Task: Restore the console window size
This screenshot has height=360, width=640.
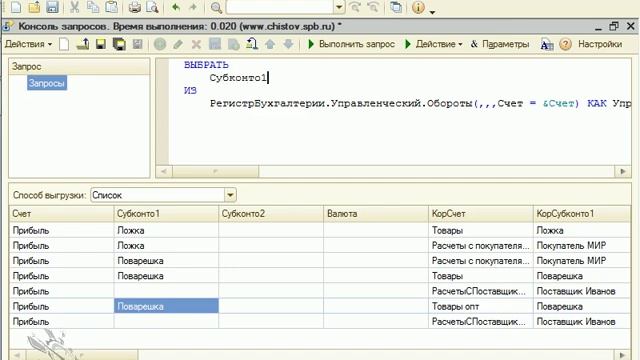Action: pyautogui.click(x=613, y=27)
